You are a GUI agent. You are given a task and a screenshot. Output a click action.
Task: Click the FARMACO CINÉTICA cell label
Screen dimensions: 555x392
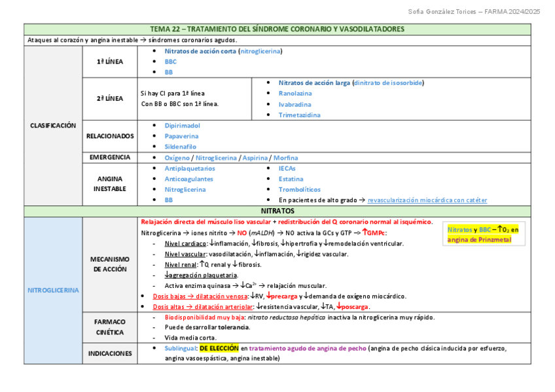click(x=110, y=327)
